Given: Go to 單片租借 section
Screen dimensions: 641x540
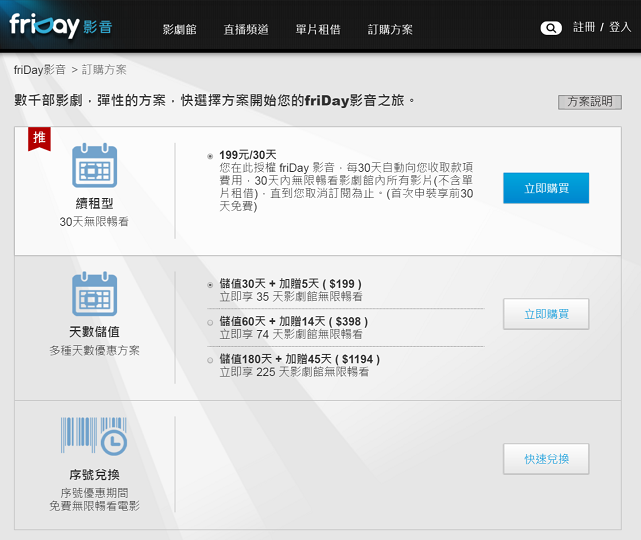Looking at the screenshot, I should (x=318, y=29).
